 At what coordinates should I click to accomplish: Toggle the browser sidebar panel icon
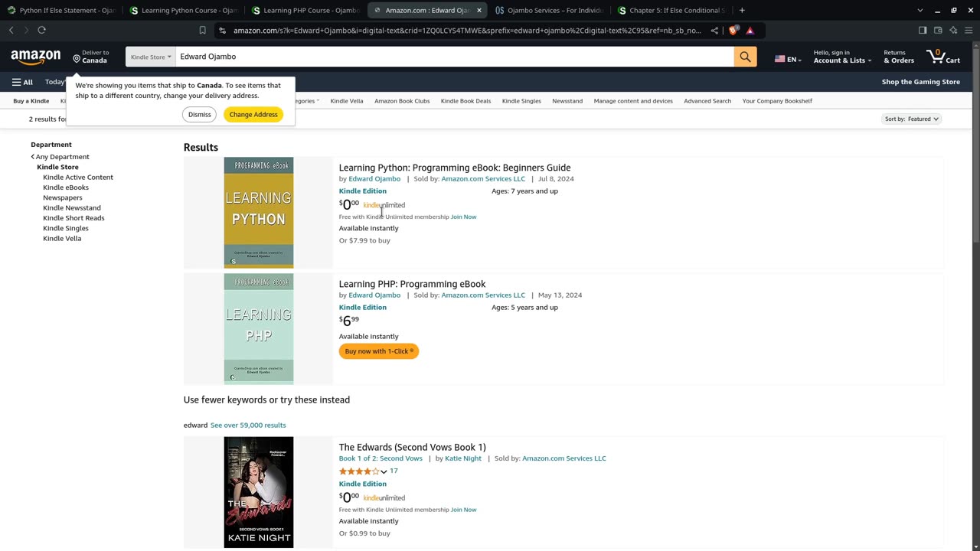click(923, 31)
